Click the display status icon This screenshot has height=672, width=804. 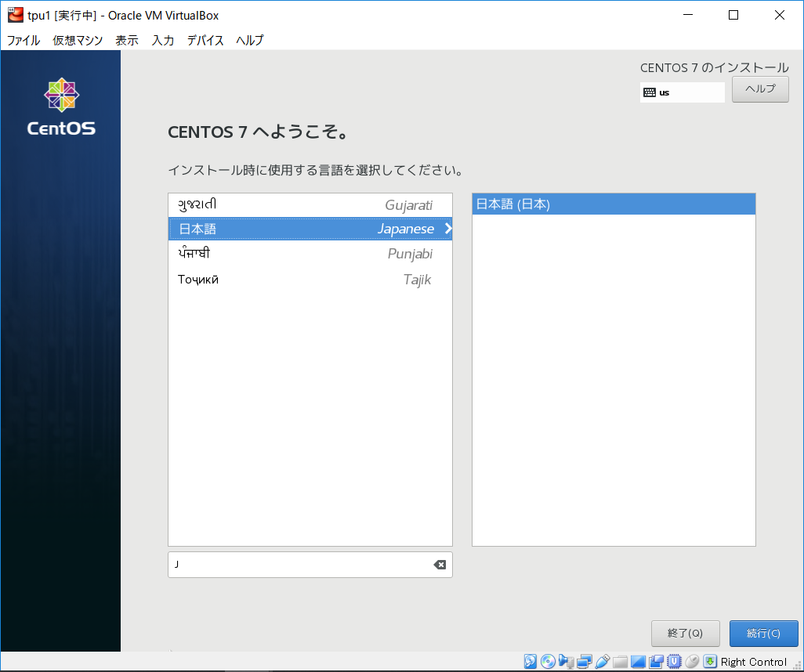(x=638, y=662)
